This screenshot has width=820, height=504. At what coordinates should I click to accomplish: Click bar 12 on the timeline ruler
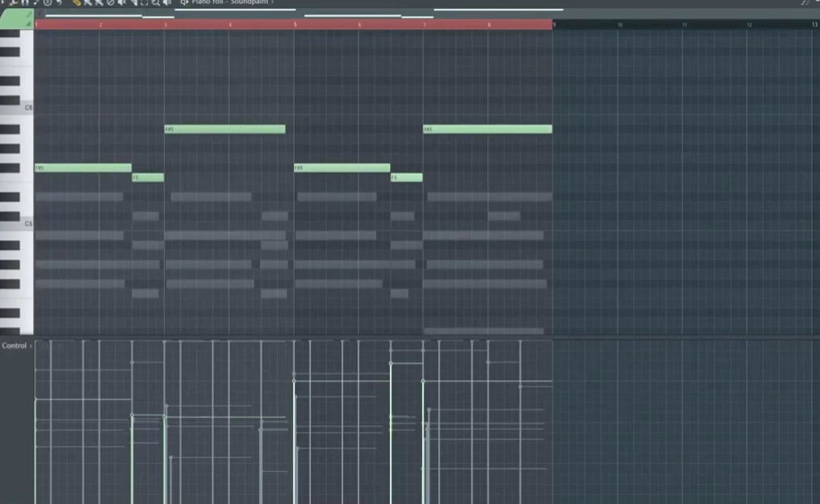tap(749, 25)
